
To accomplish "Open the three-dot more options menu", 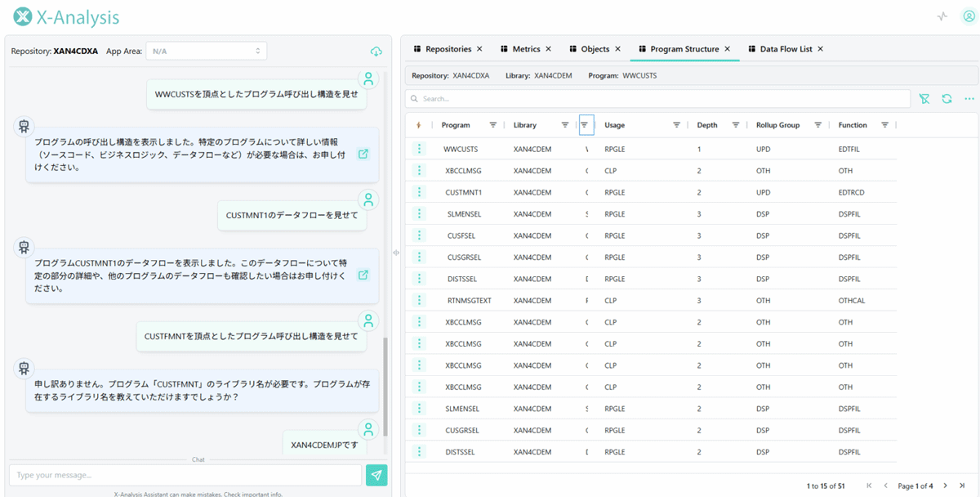I will (969, 99).
